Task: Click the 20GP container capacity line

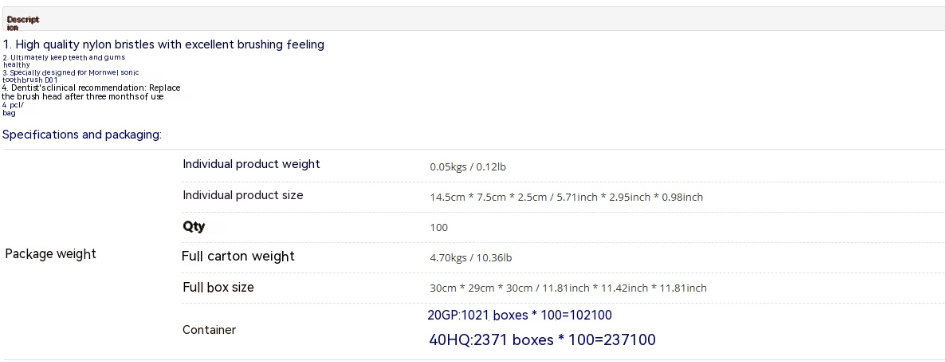Action: tap(520, 315)
